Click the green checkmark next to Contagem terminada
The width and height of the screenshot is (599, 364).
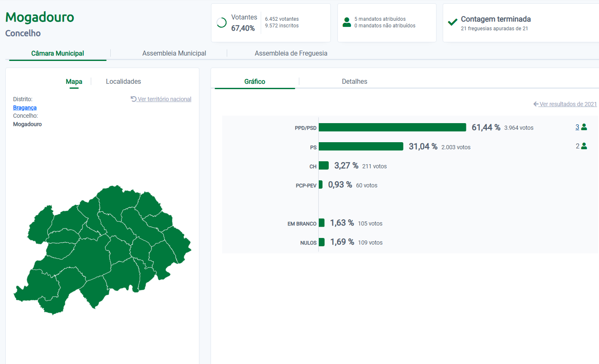[452, 22]
